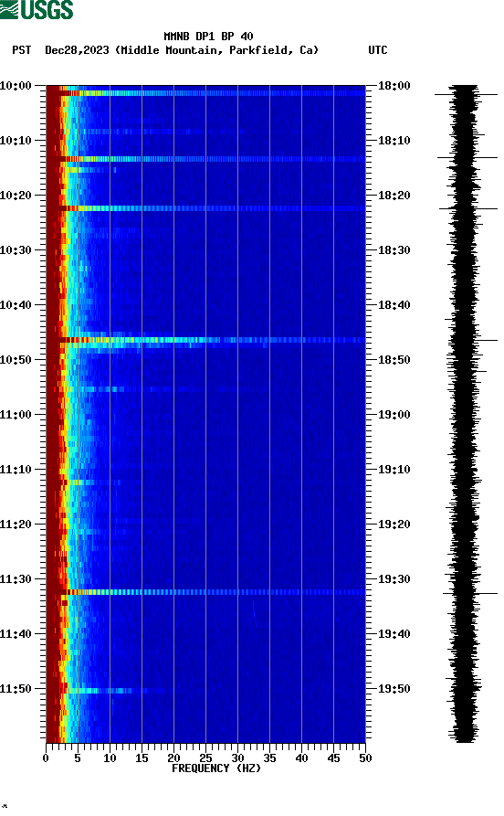Click the 30 Hz frequency tick label
This screenshot has height=816, width=504.
[237, 758]
